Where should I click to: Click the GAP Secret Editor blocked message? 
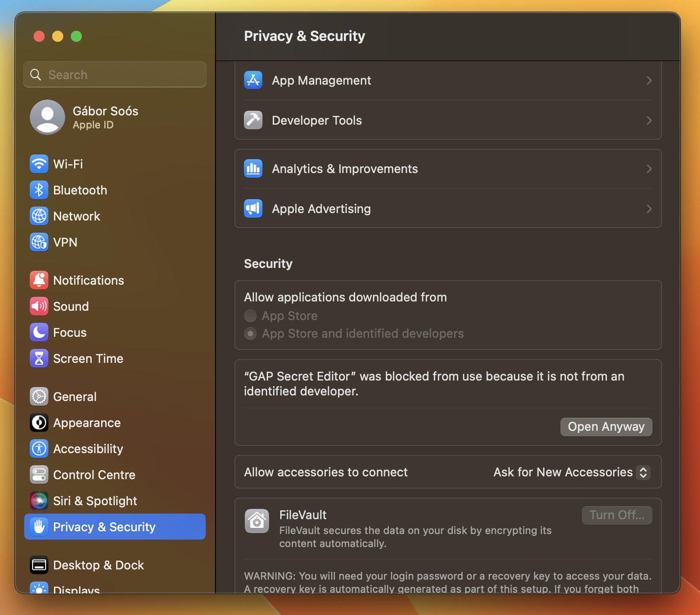[434, 384]
